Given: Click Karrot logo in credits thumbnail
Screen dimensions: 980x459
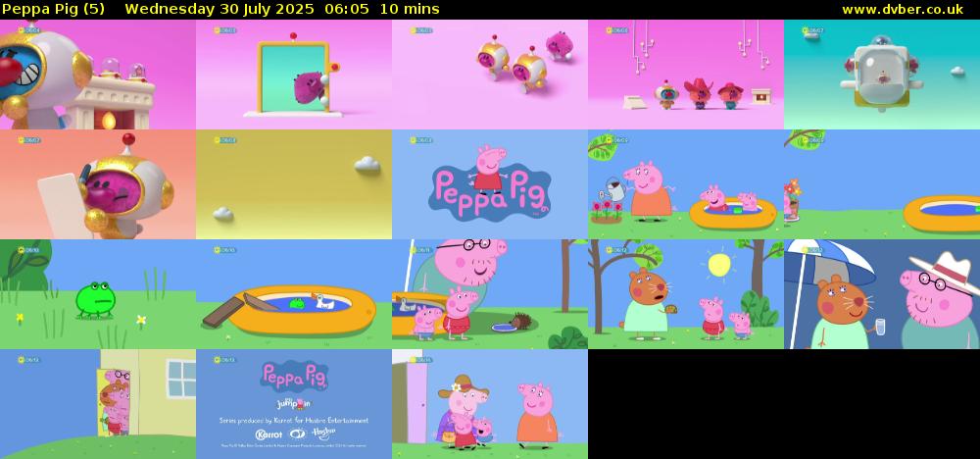Looking at the screenshot, I should pos(269,433).
